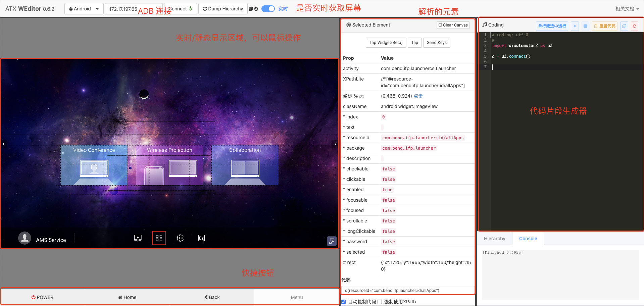
Task: Click the Dump Hierarchy button
Action: click(222, 8)
